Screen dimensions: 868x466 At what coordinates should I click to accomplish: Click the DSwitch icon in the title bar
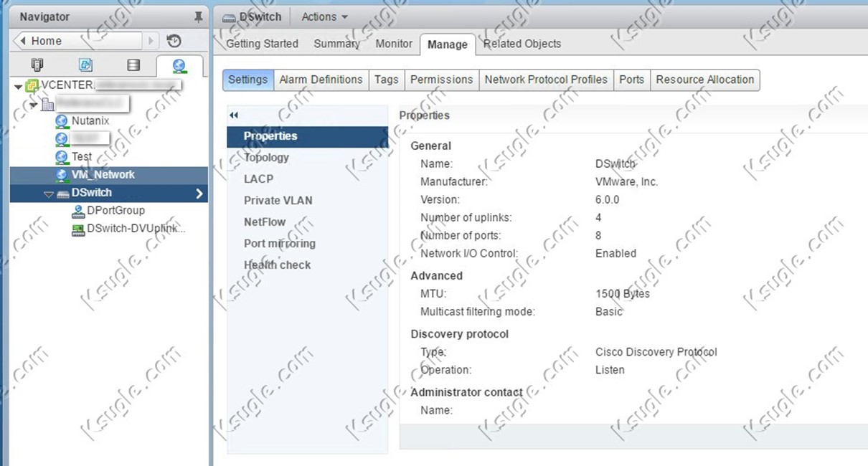(230, 17)
